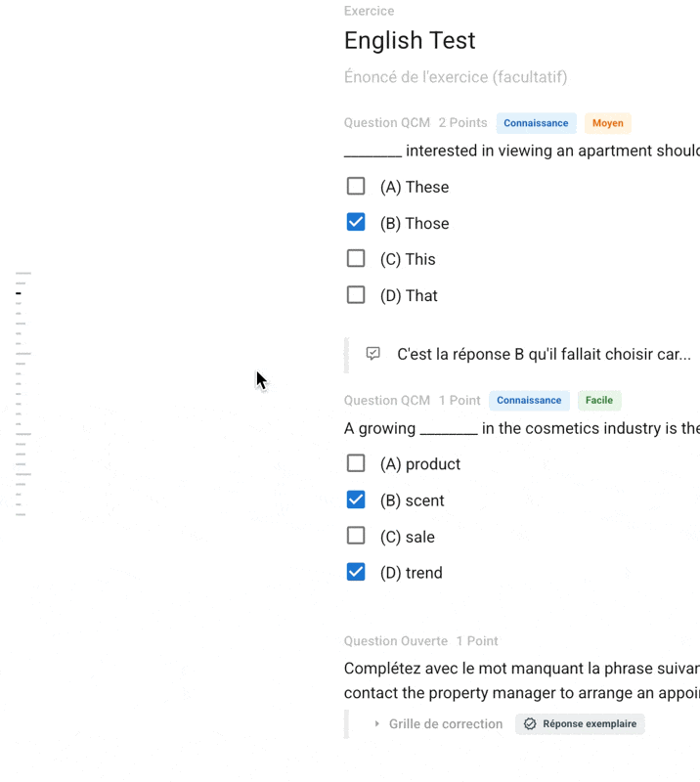Open the Facile difficulty tag
Viewport: 700px width, 782px height.
pyautogui.click(x=599, y=401)
